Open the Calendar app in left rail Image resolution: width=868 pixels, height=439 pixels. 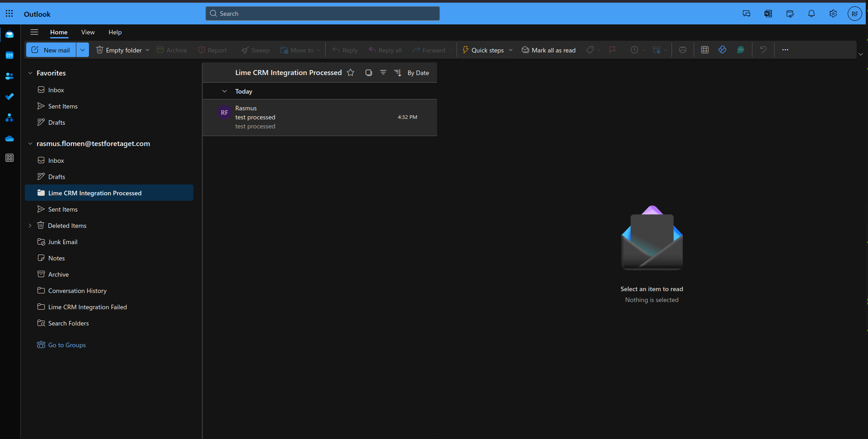tap(9, 55)
